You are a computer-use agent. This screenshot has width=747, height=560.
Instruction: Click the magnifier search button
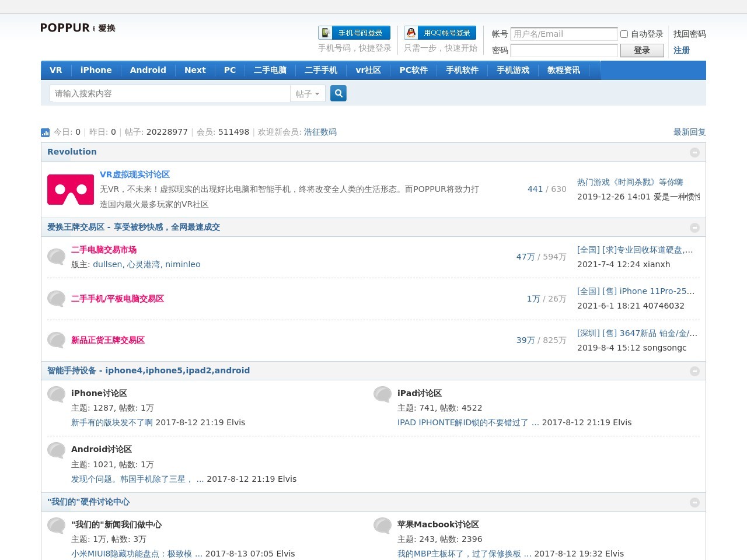[x=338, y=93]
